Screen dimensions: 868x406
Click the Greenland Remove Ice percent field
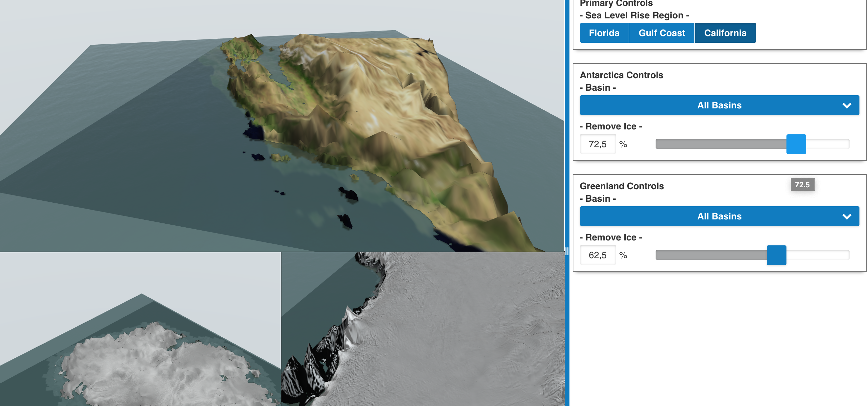tap(597, 255)
